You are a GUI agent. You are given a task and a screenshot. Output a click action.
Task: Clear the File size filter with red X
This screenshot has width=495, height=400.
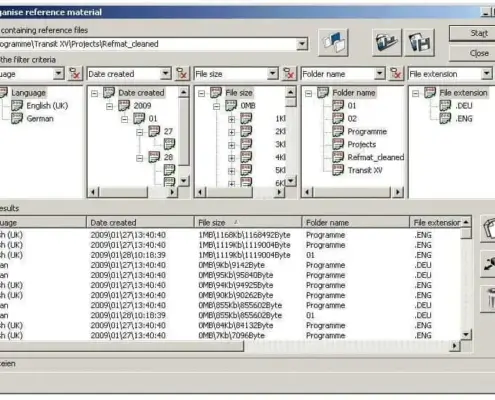[x=289, y=74]
